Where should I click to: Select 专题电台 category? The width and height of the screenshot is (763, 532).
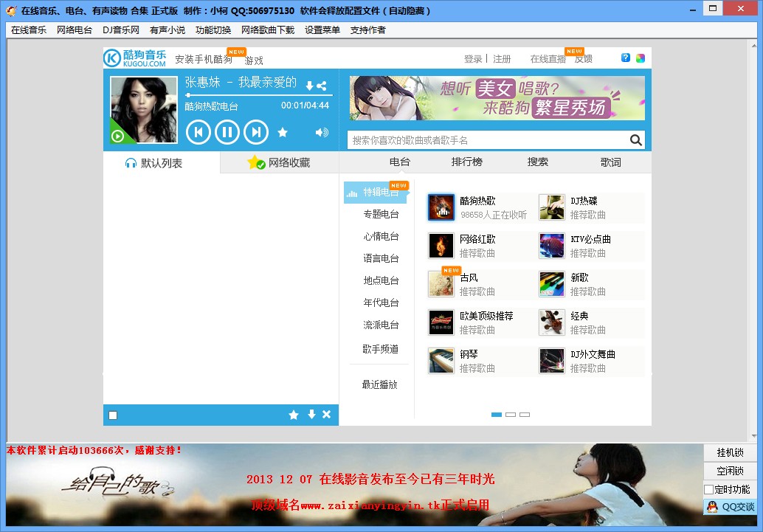[381, 214]
